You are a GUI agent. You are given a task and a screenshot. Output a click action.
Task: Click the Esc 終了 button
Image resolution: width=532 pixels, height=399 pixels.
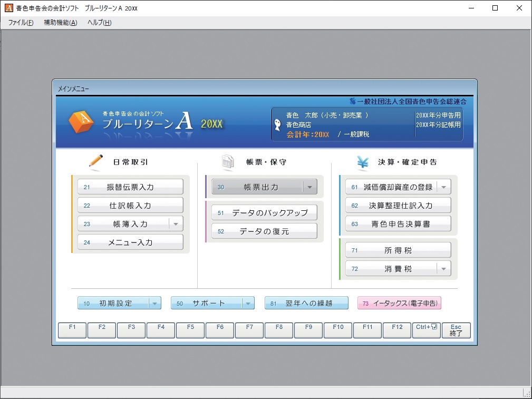pos(456,330)
